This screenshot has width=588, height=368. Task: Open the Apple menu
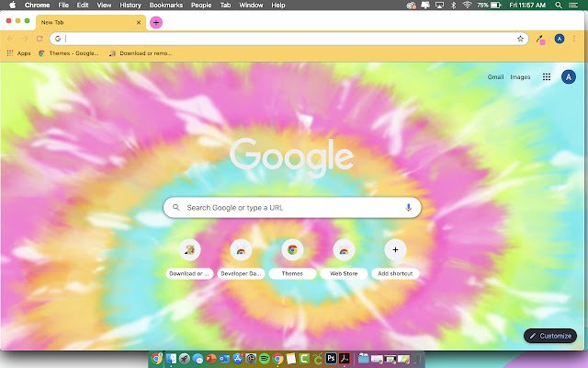click(x=12, y=5)
